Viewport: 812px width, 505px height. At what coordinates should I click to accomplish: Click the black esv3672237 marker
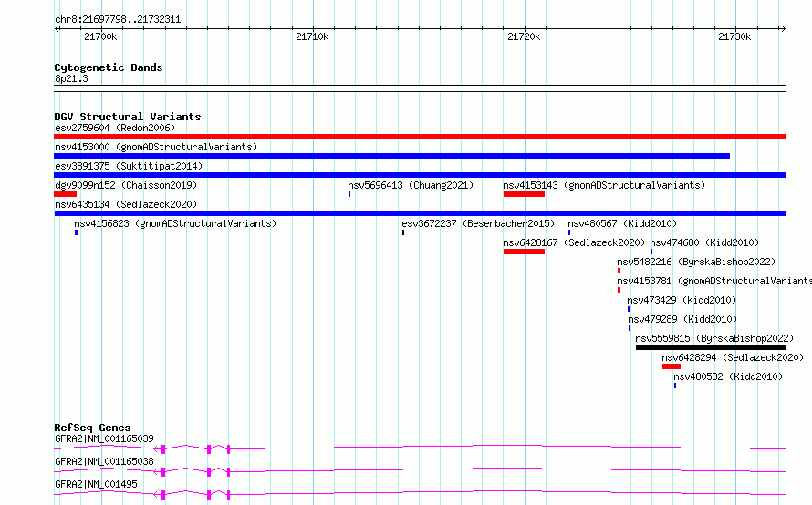[x=403, y=232]
